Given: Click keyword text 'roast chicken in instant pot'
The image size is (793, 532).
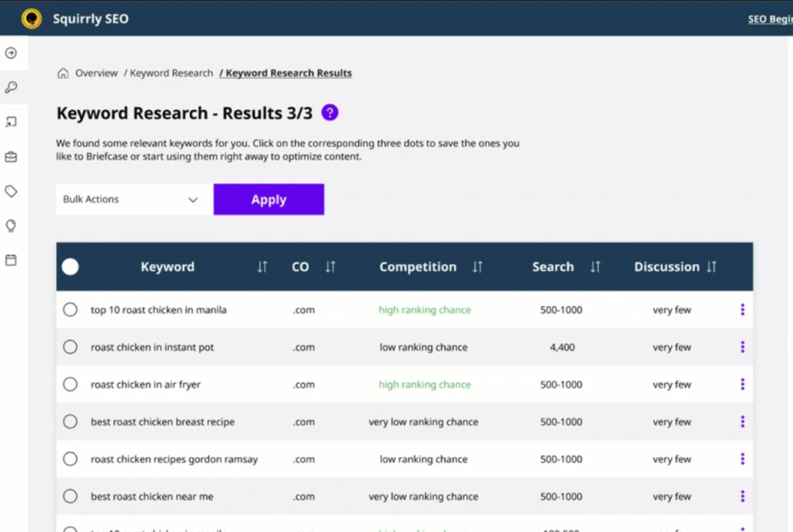Looking at the screenshot, I should tap(153, 347).
